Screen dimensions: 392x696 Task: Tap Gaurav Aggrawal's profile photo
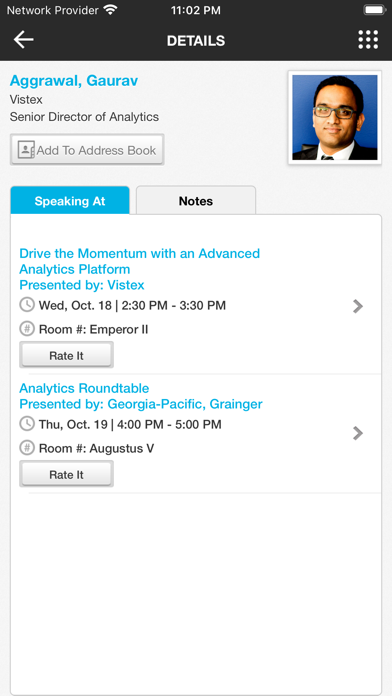tap(335, 118)
